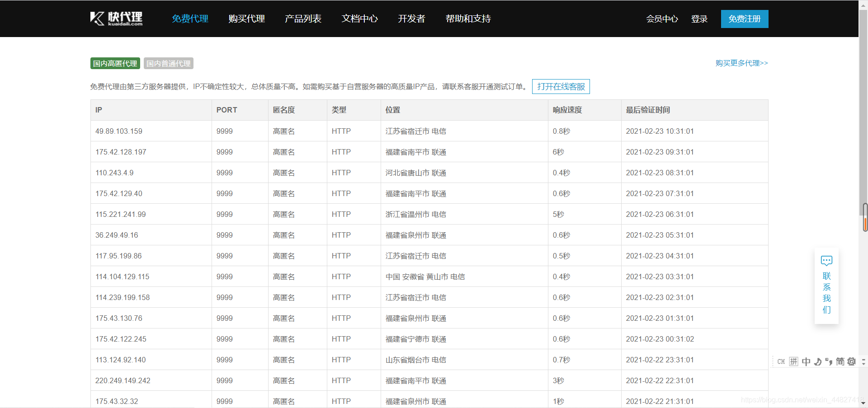
Task: Click timestamp 2021-02-23 10:31:01
Action: (x=660, y=131)
